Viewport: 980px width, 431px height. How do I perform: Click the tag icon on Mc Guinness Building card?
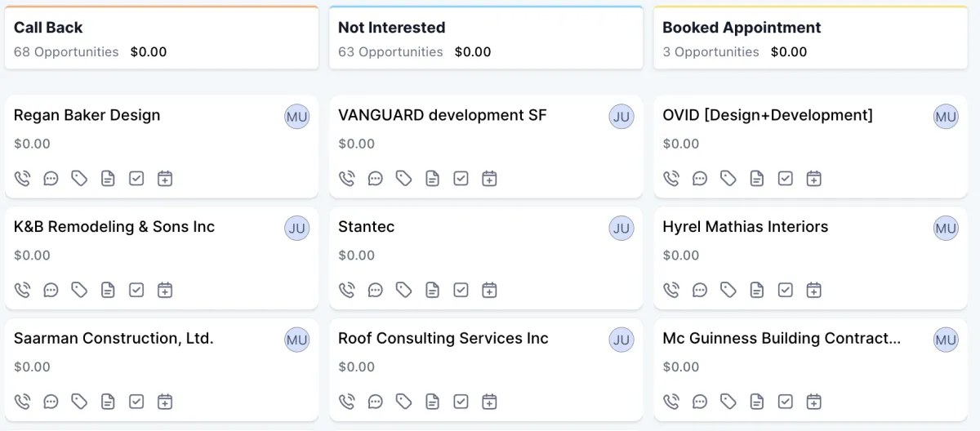tap(728, 402)
